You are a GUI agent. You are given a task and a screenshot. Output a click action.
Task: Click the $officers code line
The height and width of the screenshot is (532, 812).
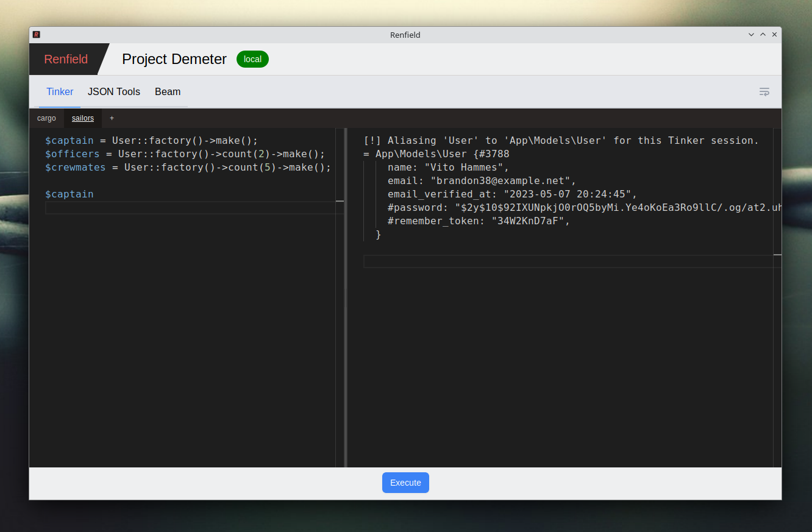coord(185,154)
